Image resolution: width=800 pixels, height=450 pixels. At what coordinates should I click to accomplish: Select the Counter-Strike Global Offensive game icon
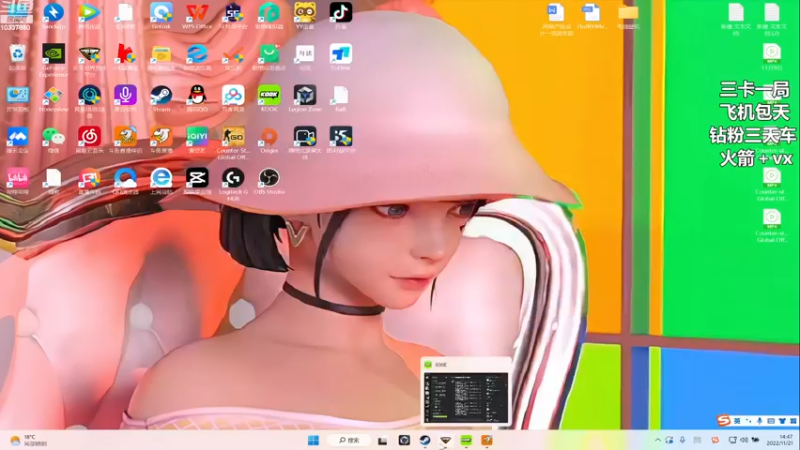click(x=233, y=143)
